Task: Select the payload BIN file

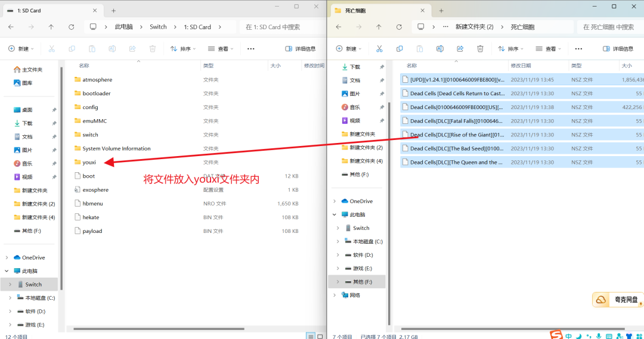Action: tap(92, 231)
